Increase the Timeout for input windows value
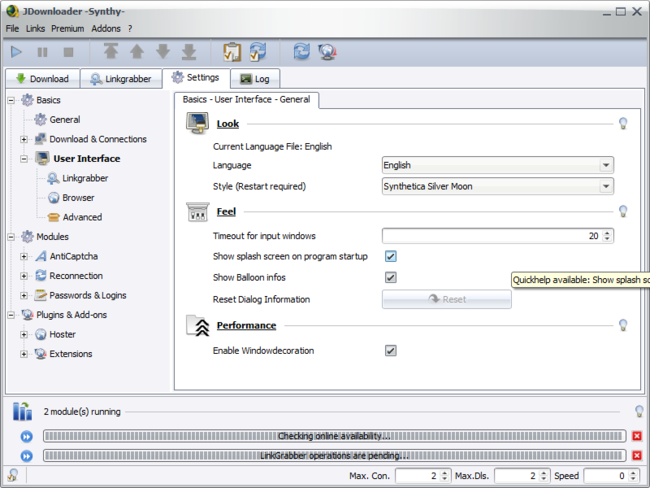Image resolution: width=650 pixels, height=488 pixels. [x=607, y=233]
